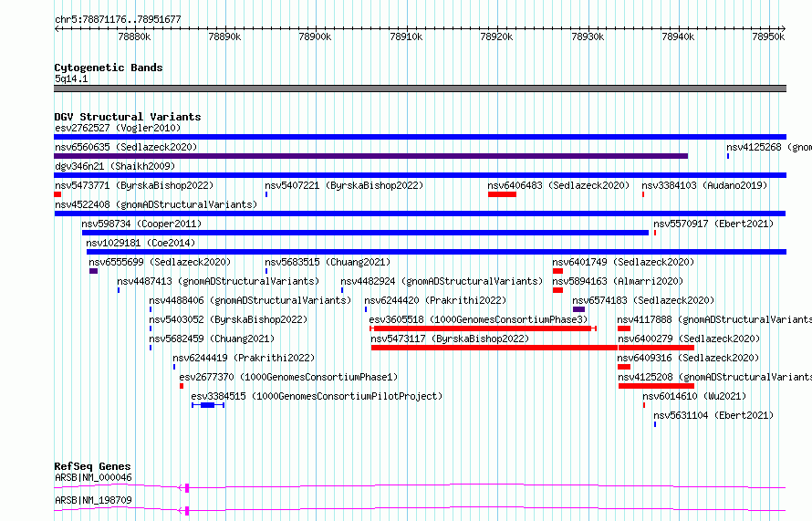
Task: Click the nsv6555699 (Sedlazeck2020) label
Action: 160,262
